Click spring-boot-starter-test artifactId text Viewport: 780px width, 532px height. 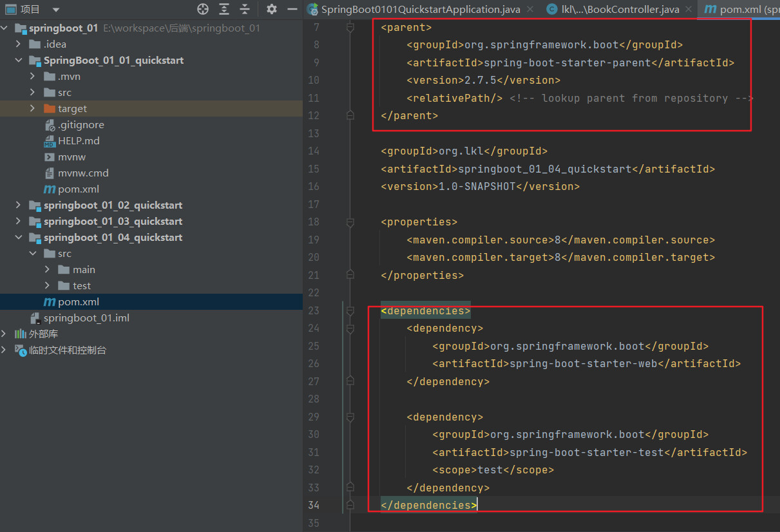pos(586,453)
